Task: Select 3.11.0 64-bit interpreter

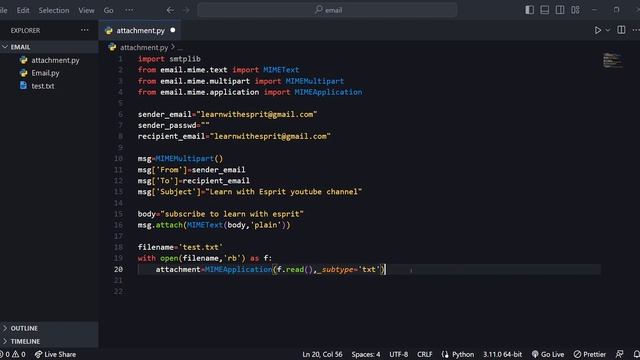Action: pyautogui.click(x=502, y=354)
